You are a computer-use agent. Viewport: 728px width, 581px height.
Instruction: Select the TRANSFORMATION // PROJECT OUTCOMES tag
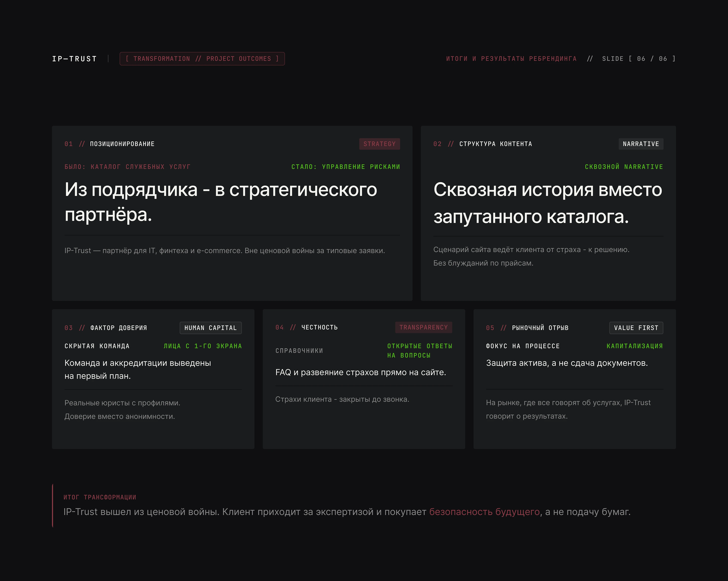202,59
